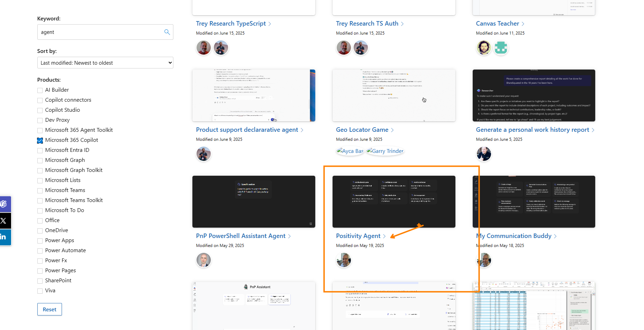Click second author avatar under Trey Research TypeScript
Viewport: 644px width, 330px height.
221,48
